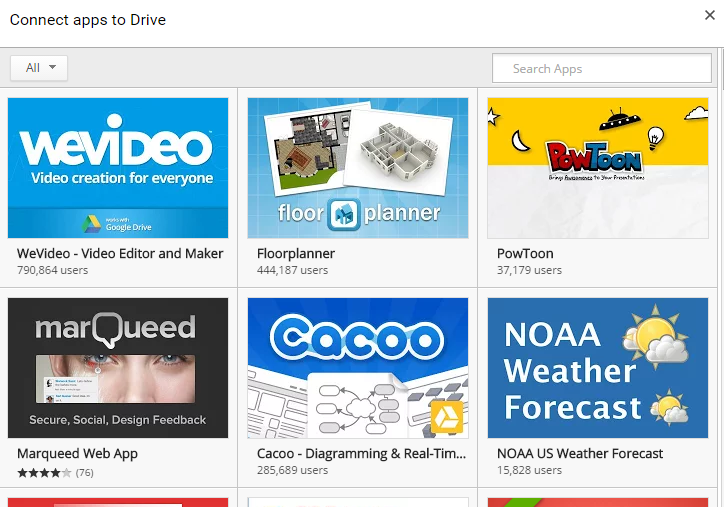Click the Cacoo - Diagramming & Real-Tim... title
Image resolution: width=724 pixels, height=507 pixels.
point(362,454)
